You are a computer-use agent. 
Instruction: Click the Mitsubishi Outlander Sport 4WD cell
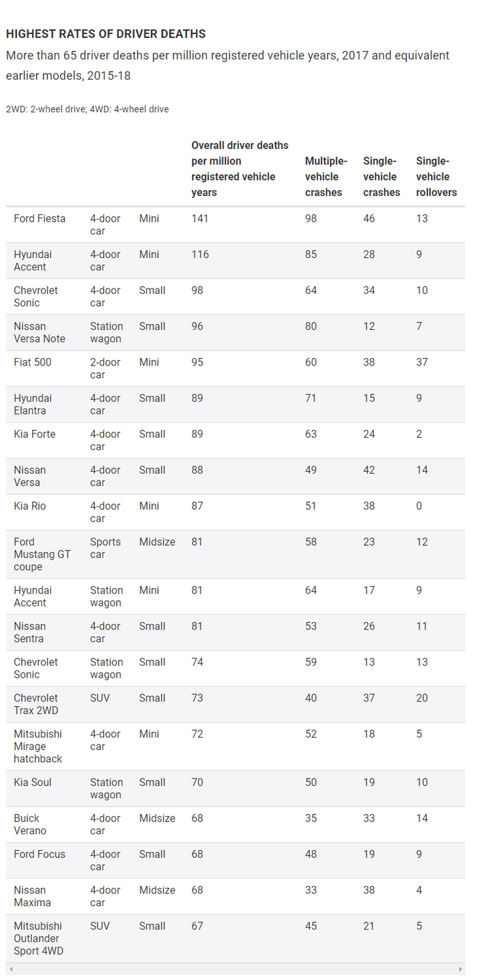click(x=39, y=938)
